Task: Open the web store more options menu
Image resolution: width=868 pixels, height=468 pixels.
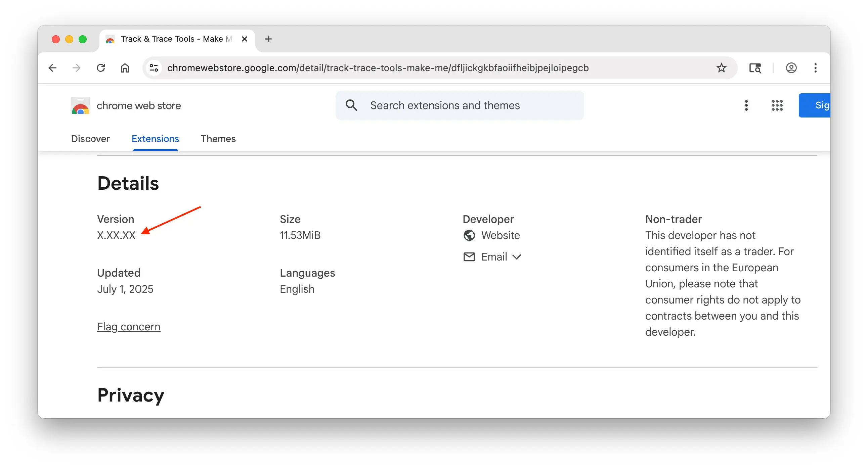Action: [746, 105]
